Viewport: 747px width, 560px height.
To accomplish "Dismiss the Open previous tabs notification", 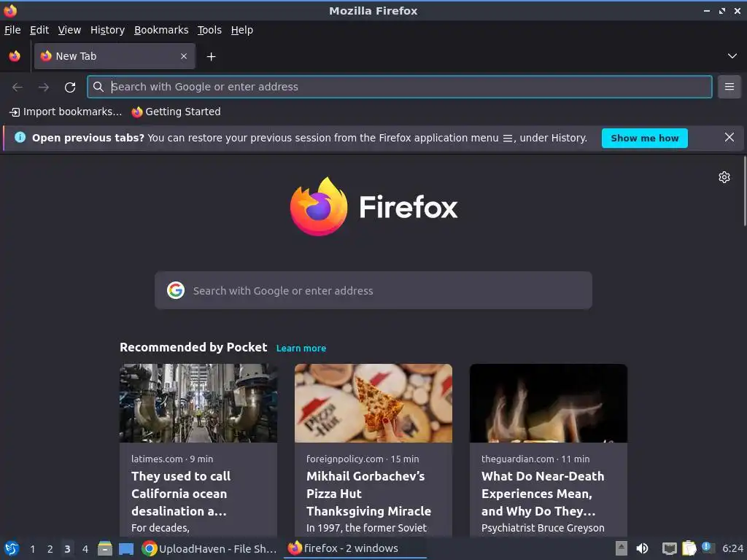I will click(x=729, y=138).
